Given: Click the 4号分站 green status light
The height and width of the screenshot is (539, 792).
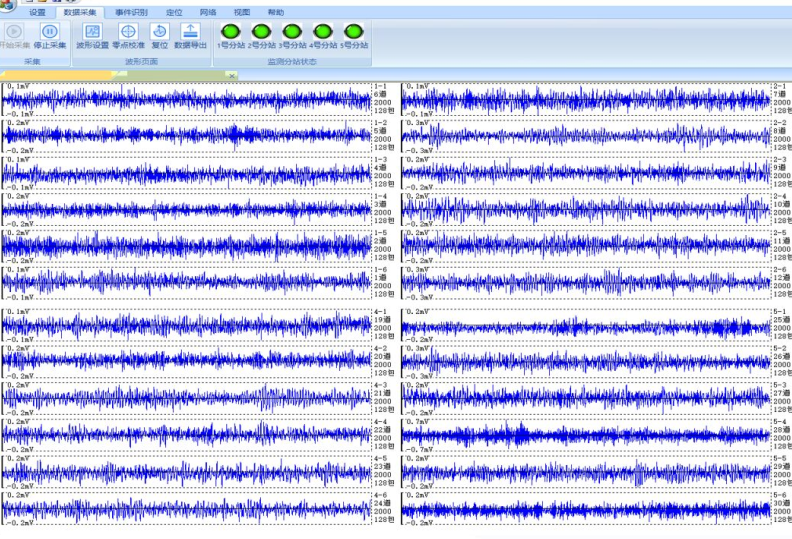Looking at the screenshot, I should coord(323,32).
